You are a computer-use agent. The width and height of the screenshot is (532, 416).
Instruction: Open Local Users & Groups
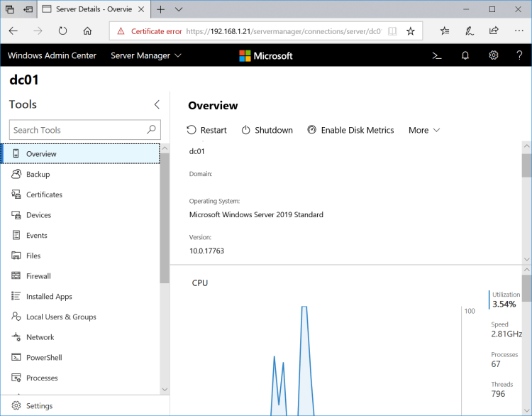[60, 317]
